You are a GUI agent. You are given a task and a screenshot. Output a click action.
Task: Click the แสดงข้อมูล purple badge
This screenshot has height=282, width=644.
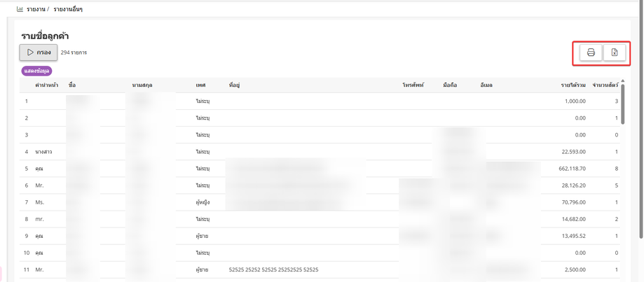pyautogui.click(x=36, y=71)
